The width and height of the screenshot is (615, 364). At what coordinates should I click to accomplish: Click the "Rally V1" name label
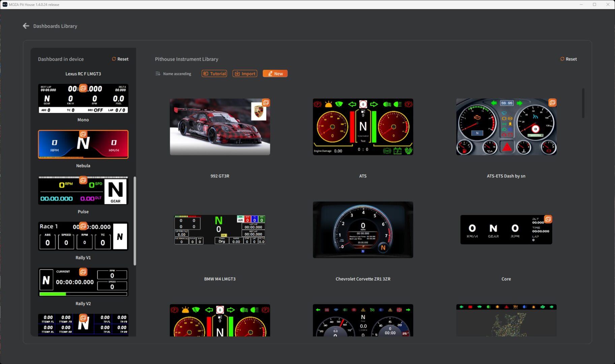pos(83,257)
